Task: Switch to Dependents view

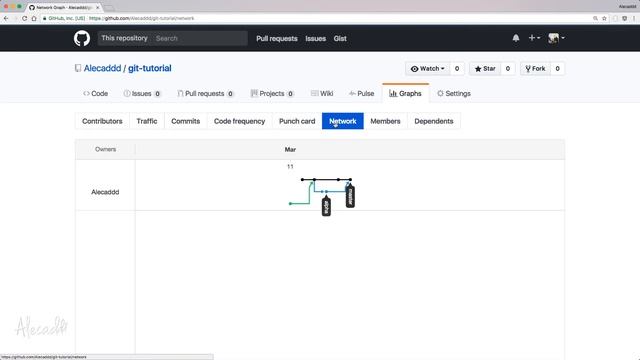Action: pos(434,121)
